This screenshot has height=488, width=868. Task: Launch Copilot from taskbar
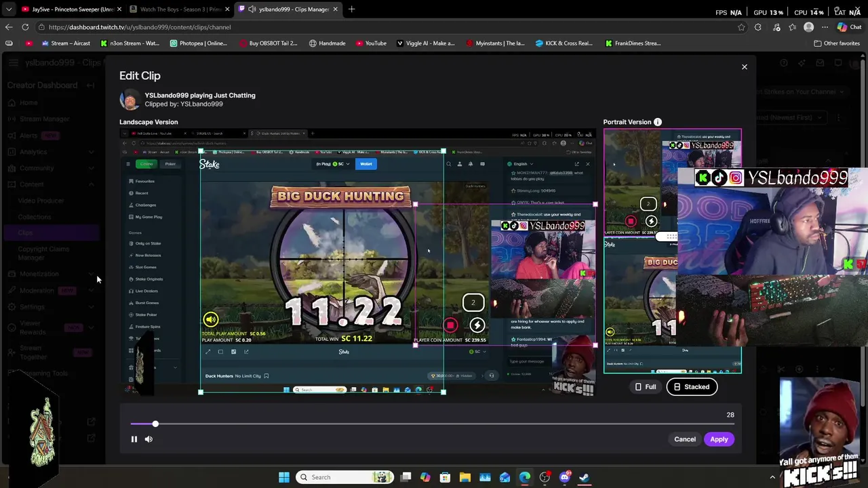pyautogui.click(x=425, y=477)
